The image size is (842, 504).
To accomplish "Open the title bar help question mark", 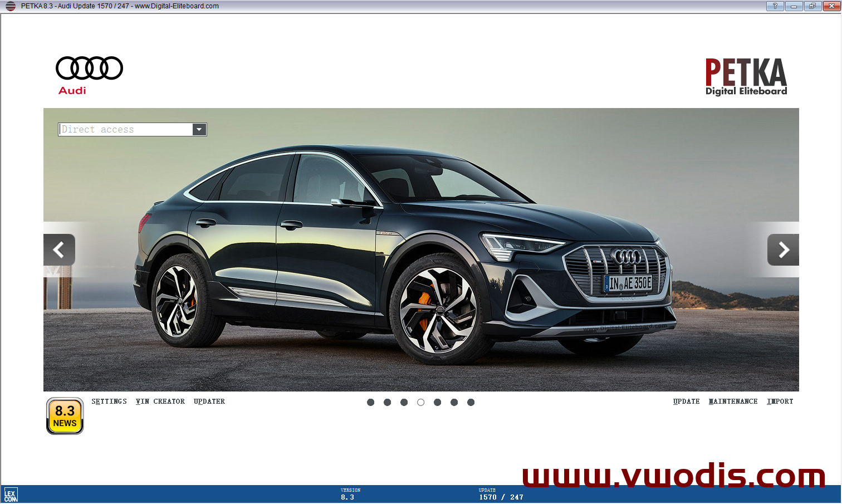I will coord(775,6).
